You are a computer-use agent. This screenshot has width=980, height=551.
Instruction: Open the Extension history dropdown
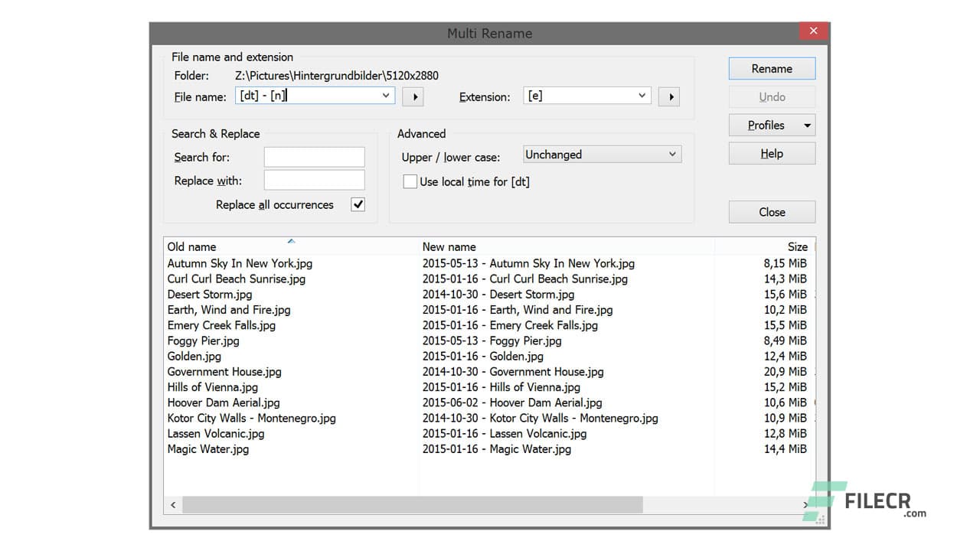click(642, 95)
